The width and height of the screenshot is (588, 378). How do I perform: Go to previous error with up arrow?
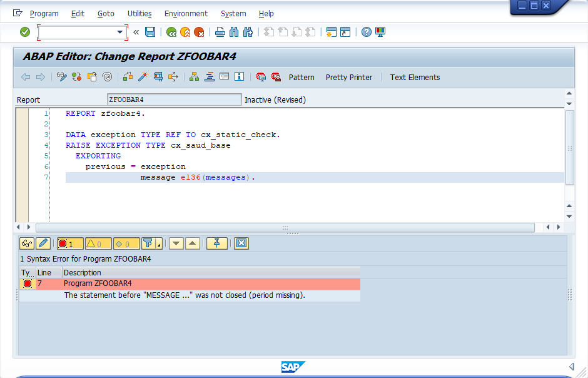tap(193, 243)
